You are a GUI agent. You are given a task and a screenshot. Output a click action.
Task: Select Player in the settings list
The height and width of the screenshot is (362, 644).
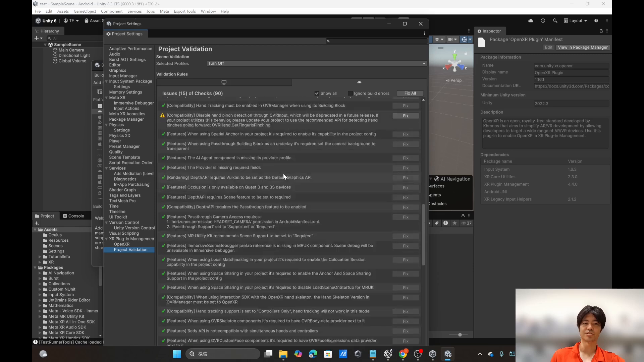(x=115, y=141)
